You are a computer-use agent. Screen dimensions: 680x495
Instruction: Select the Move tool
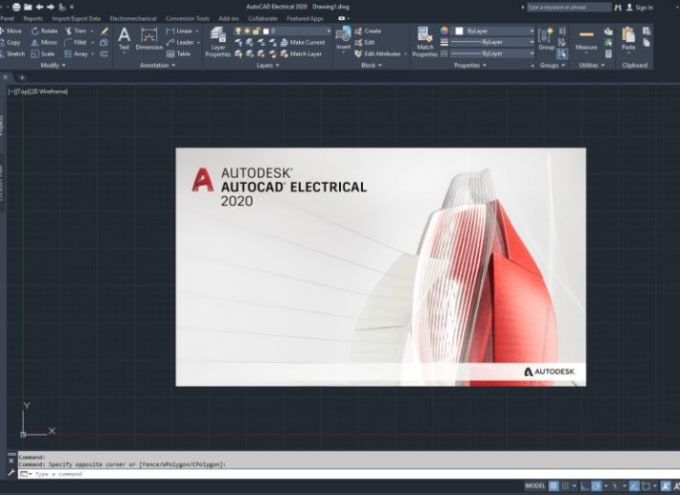(x=11, y=31)
